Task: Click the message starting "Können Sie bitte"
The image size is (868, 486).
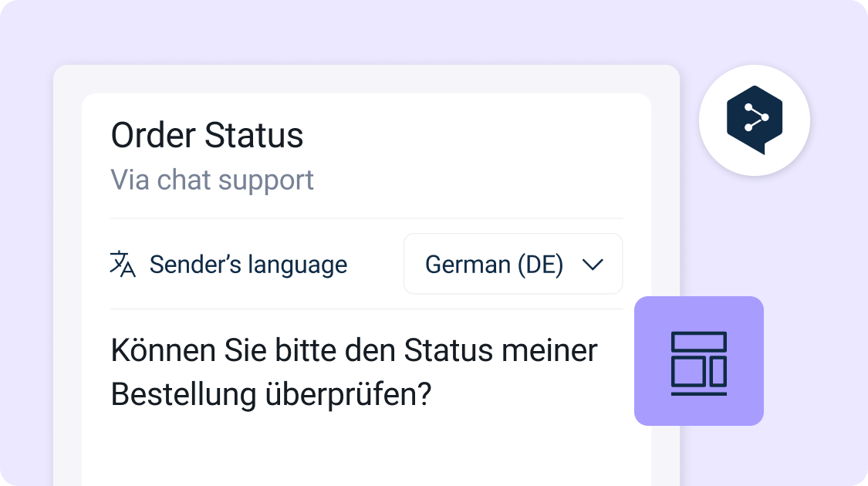Action: click(x=354, y=351)
